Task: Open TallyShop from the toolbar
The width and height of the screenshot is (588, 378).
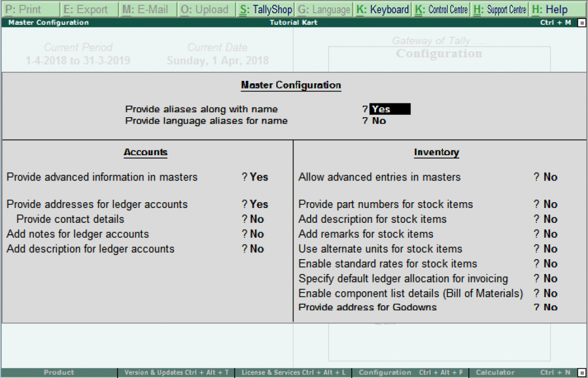Action: click(265, 9)
